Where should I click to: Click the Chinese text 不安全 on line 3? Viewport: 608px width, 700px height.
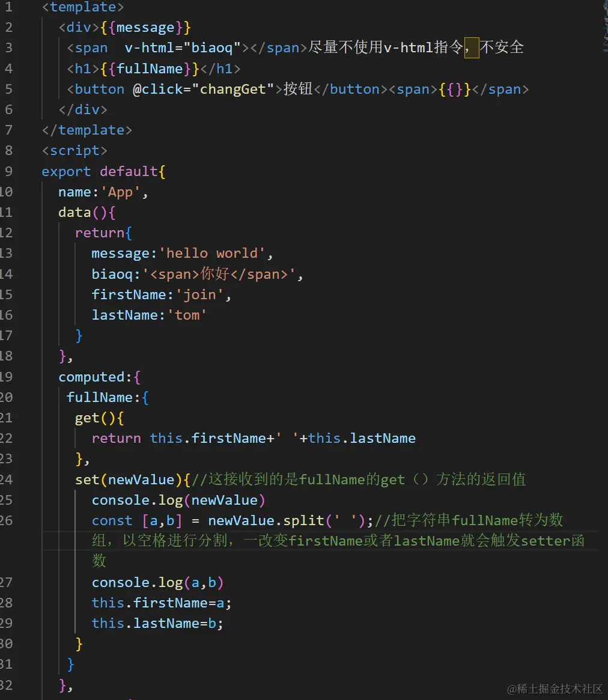coord(501,47)
